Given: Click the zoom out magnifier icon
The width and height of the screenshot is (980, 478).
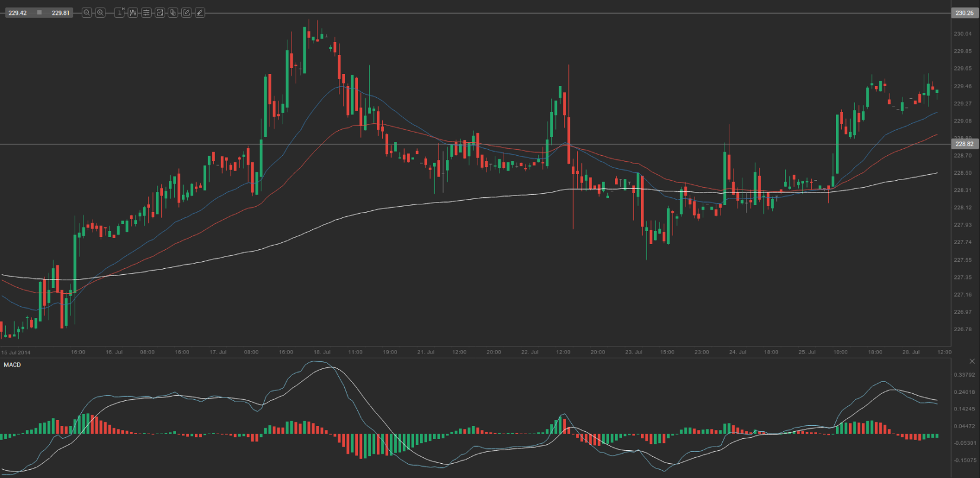Looking at the screenshot, I should 87,12.
